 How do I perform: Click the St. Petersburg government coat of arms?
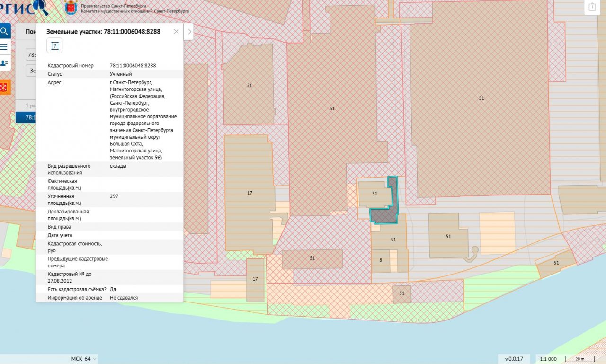coord(71,7)
